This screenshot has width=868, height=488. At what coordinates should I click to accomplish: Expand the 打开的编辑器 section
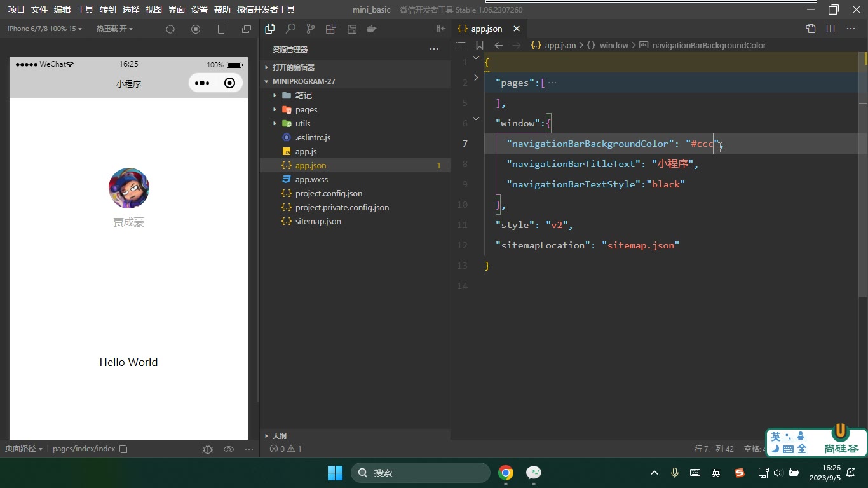pos(355,67)
